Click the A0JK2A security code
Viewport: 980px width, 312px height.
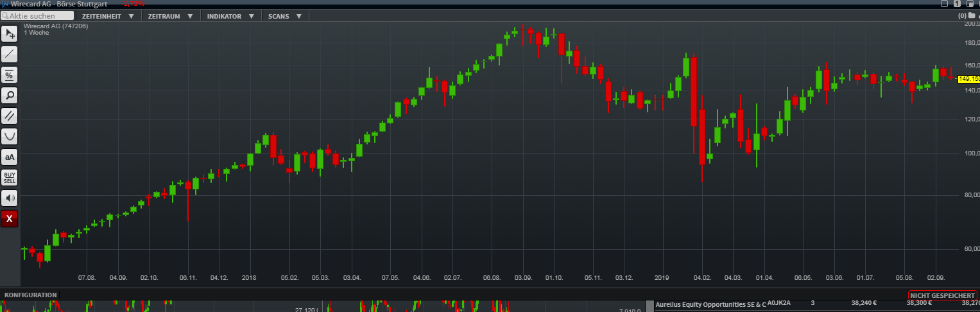(x=779, y=303)
